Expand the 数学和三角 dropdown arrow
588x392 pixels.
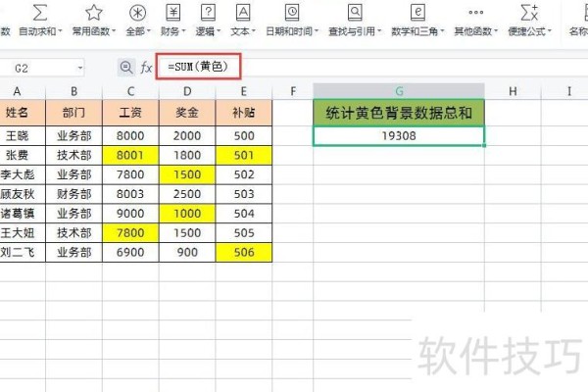pyautogui.click(x=442, y=31)
